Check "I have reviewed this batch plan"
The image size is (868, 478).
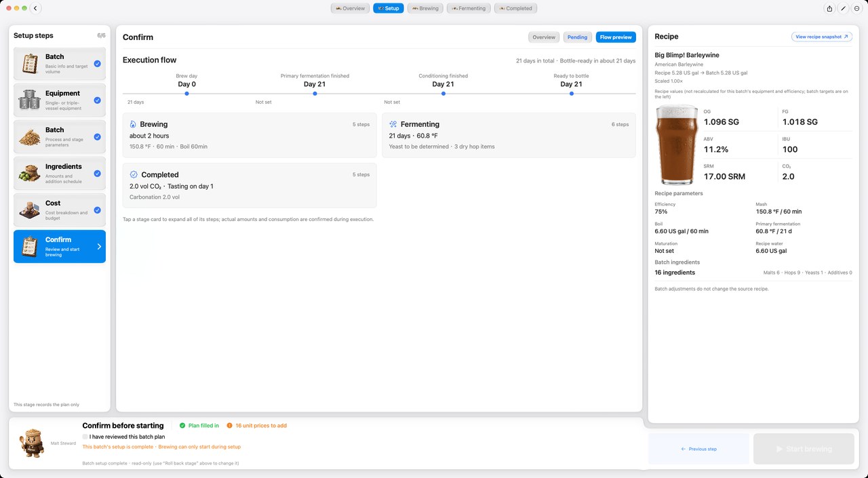(x=85, y=437)
